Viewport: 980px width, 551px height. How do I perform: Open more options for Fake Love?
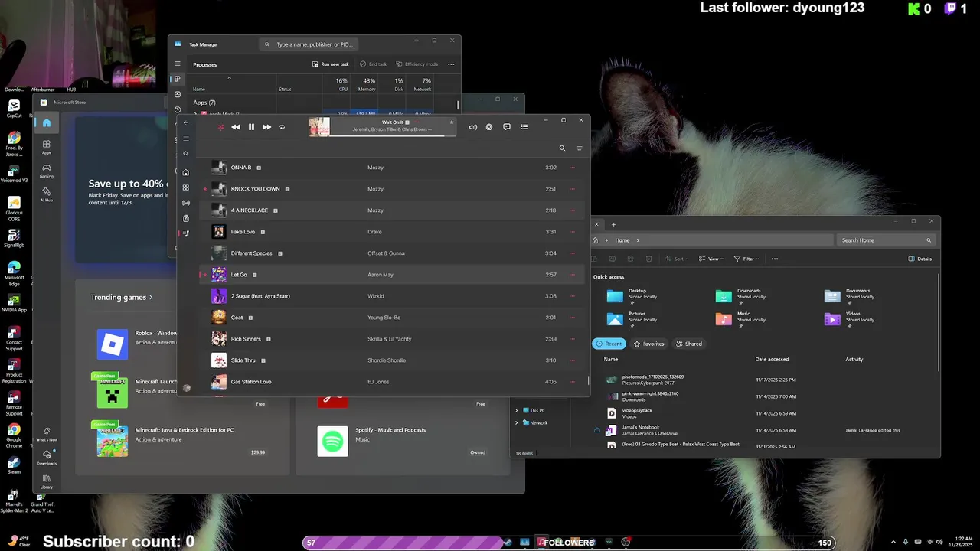(572, 232)
